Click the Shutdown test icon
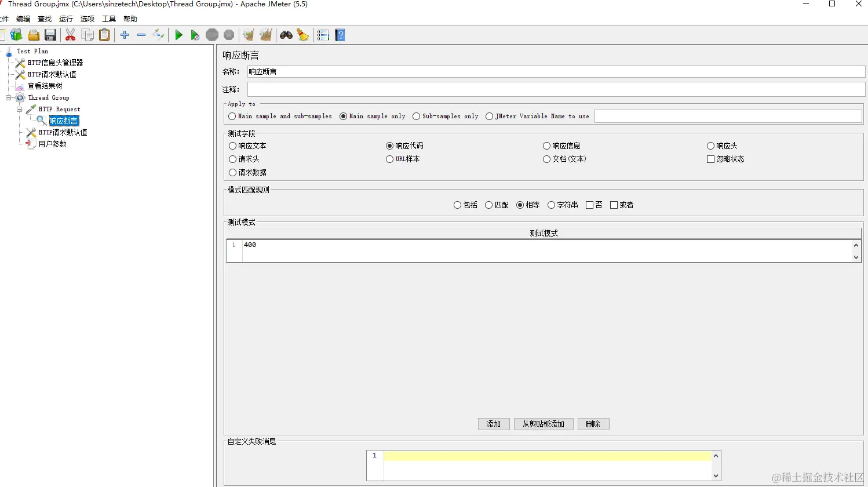This screenshot has width=868, height=487. click(x=229, y=35)
